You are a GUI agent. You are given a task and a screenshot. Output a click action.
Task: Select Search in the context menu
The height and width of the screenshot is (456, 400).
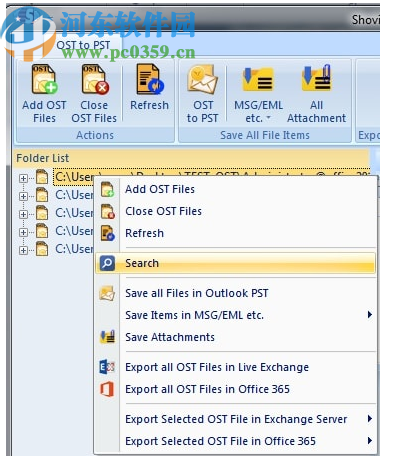(236, 263)
